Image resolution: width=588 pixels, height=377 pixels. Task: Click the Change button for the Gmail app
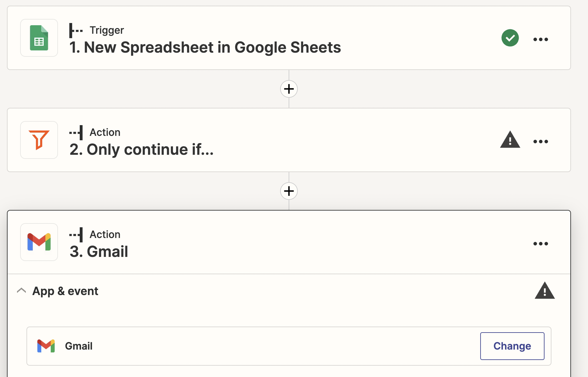pyautogui.click(x=512, y=346)
